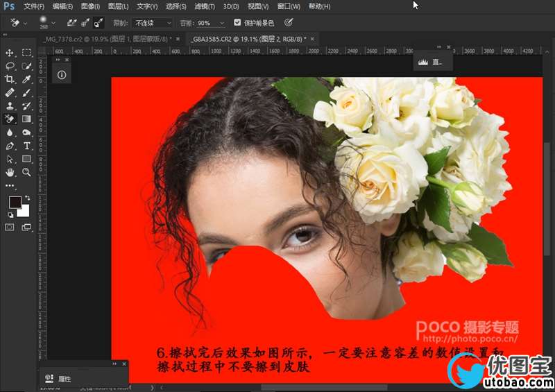The width and height of the screenshot is (555, 392).
Task: Open the 滤镜(T) menu
Action: click(x=205, y=6)
